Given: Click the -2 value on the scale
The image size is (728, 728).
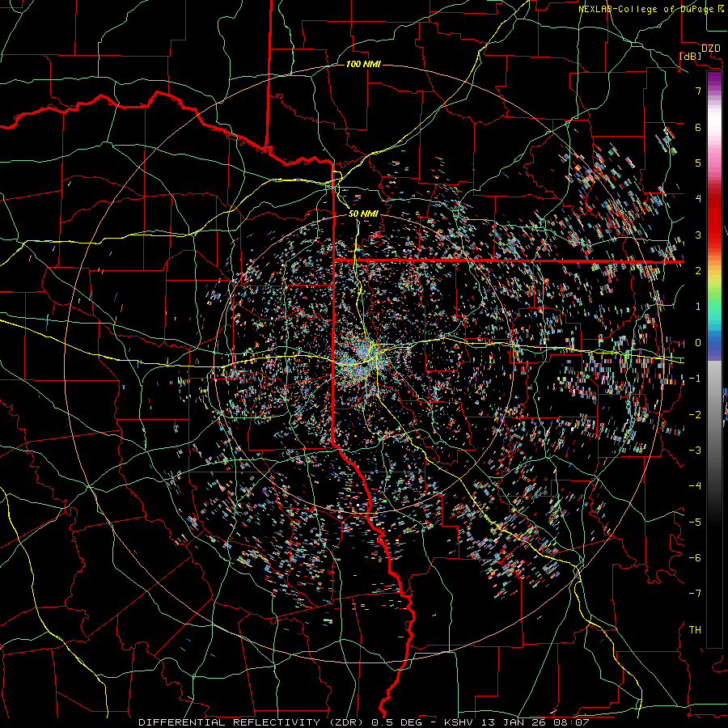Looking at the screenshot, I should (x=695, y=415).
